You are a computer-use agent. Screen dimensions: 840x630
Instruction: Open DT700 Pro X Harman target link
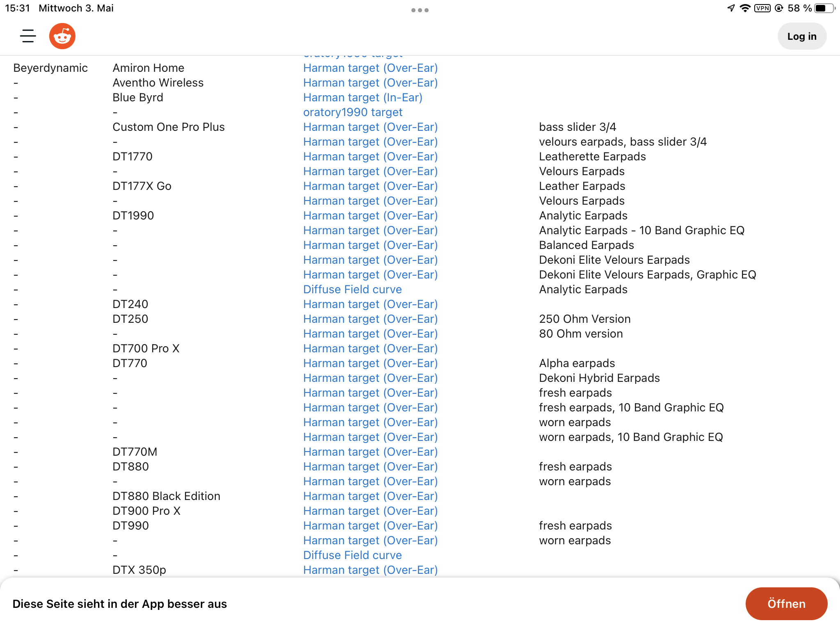pos(370,349)
